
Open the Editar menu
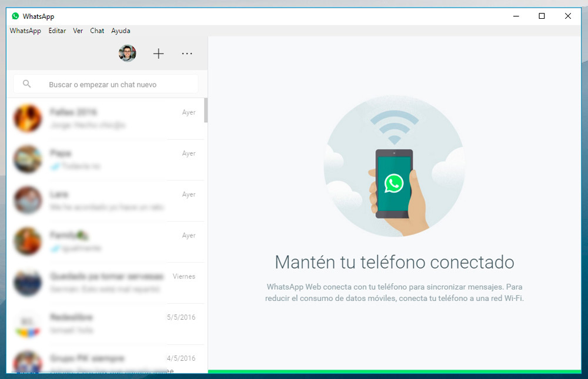pos(57,31)
